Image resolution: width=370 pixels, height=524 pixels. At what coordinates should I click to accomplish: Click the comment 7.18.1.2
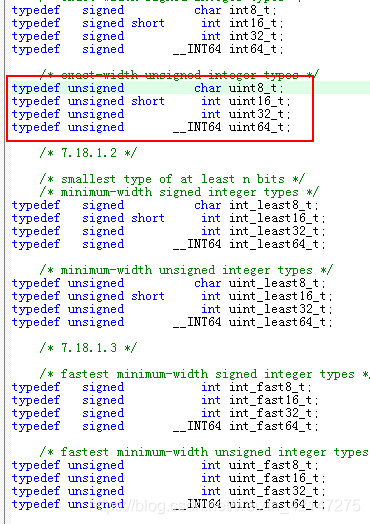point(88,153)
